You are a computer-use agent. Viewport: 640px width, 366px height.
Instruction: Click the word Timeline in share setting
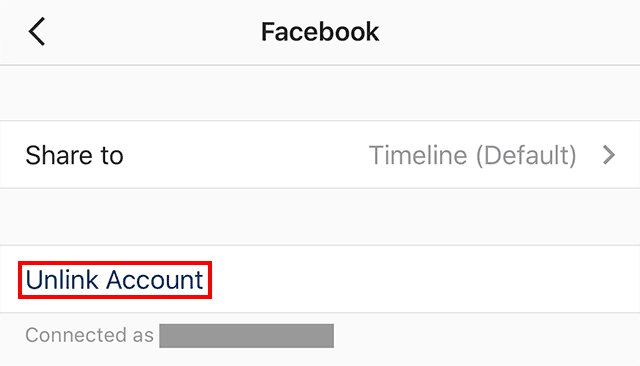[x=418, y=155]
